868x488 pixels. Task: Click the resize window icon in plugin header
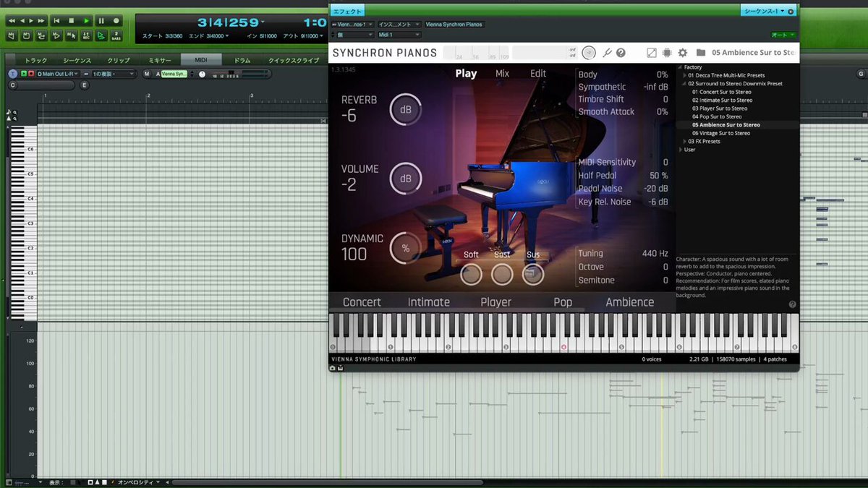[652, 53]
